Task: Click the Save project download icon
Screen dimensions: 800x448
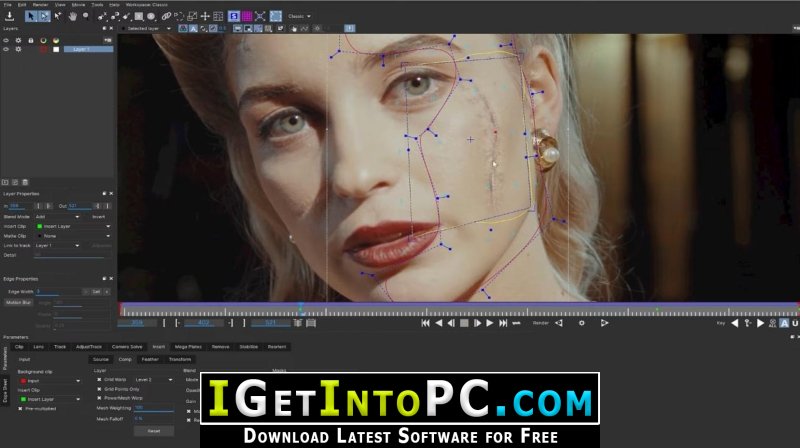Action: 9,16
